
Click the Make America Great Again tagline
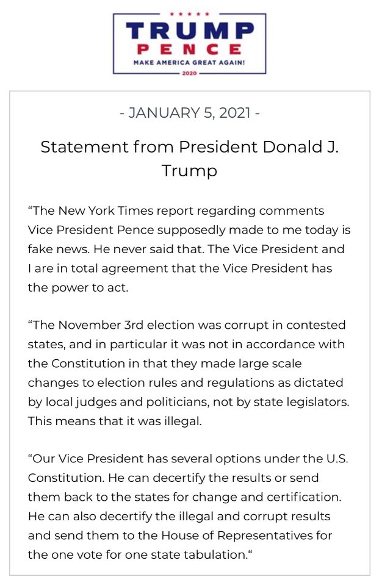tap(189, 62)
